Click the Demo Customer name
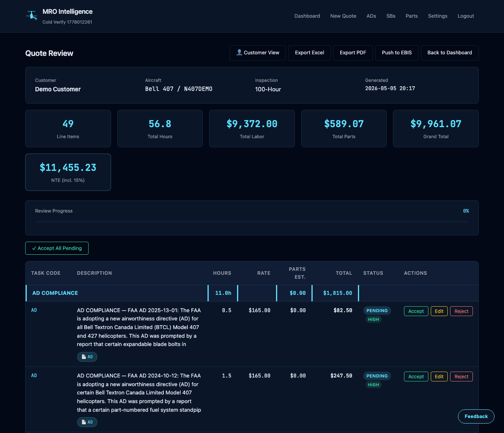504x433 pixels. tap(58, 89)
